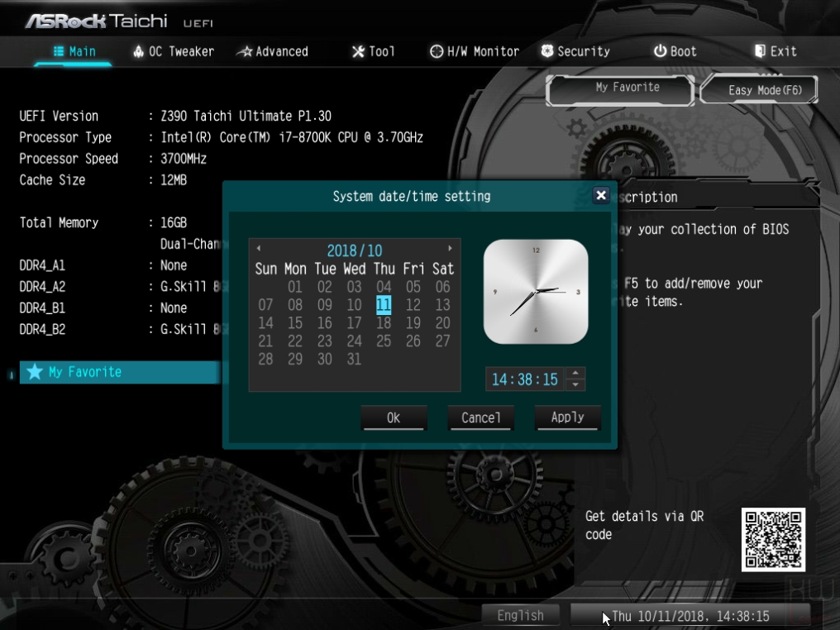Viewport: 840px width, 630px height.
Task: Select date 10 in calendar
Action: [354, 305]
